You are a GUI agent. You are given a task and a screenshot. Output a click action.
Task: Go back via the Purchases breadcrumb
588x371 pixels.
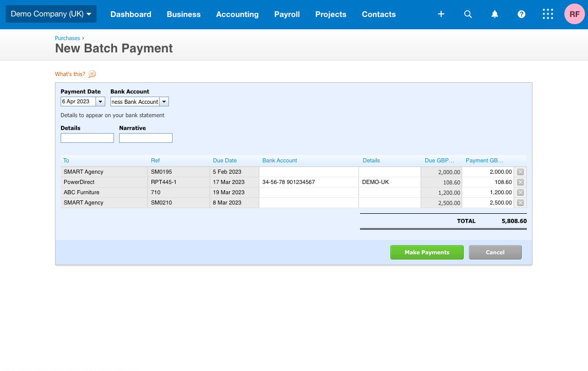coord(67,38)
